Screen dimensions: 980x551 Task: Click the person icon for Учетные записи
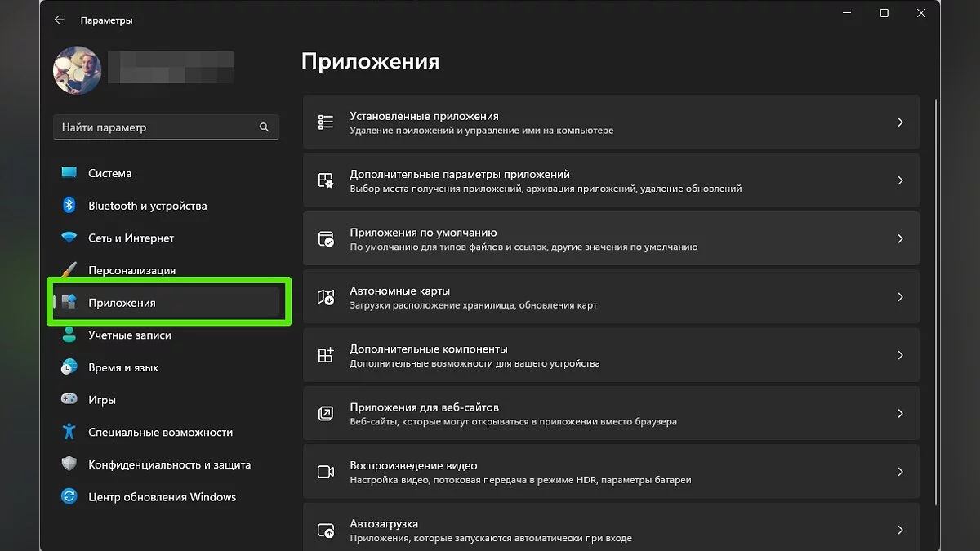coord(69,335)
